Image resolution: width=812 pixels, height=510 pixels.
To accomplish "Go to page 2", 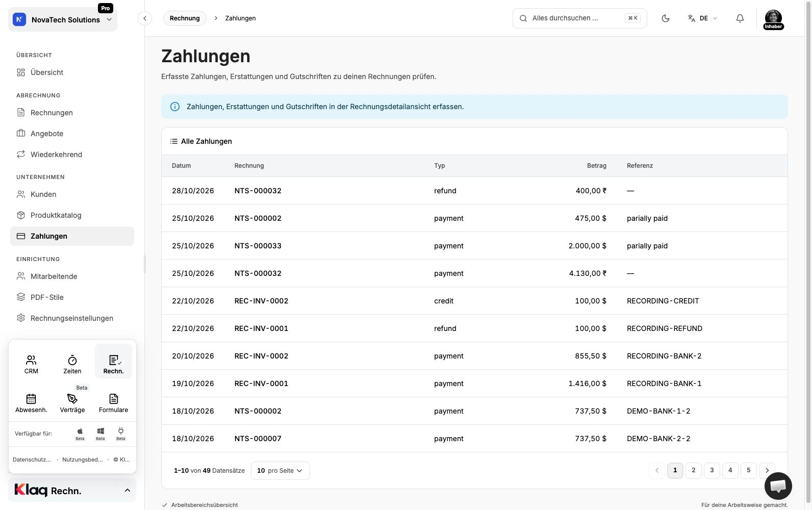I will [693, 470].
